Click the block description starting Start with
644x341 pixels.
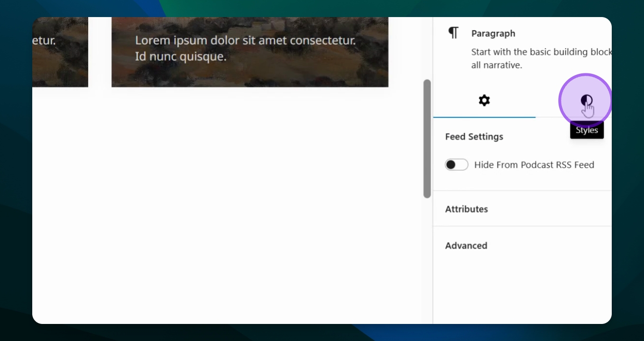coord(542,59)
